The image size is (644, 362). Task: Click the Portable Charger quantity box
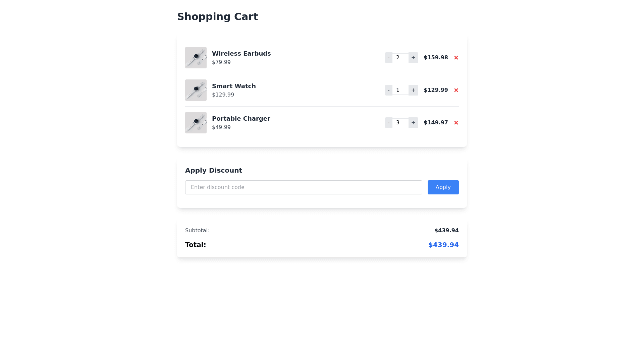point(400,123)
